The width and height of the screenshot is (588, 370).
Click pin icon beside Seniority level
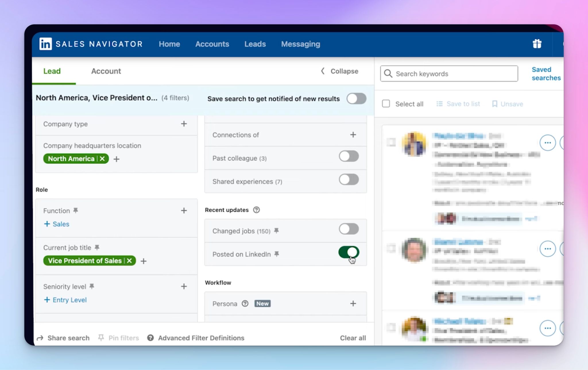point(92,286)
